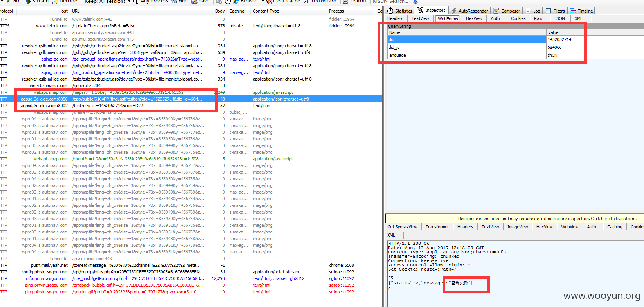Open response Transformer tab

pos(437,227)
